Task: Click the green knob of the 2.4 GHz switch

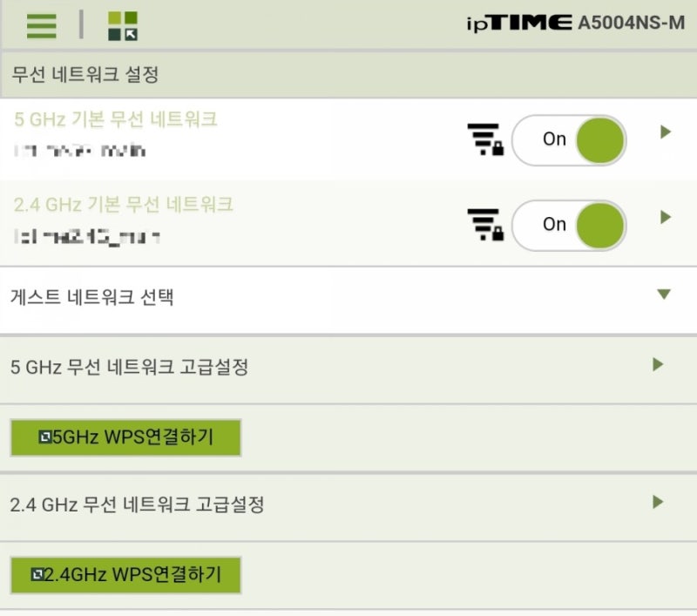Action: pos(601,225)
